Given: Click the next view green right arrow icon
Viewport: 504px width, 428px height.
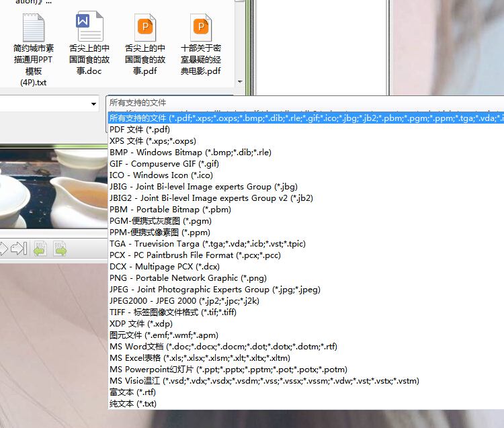Looking at the screenshot, I should [x=60, y=249].
